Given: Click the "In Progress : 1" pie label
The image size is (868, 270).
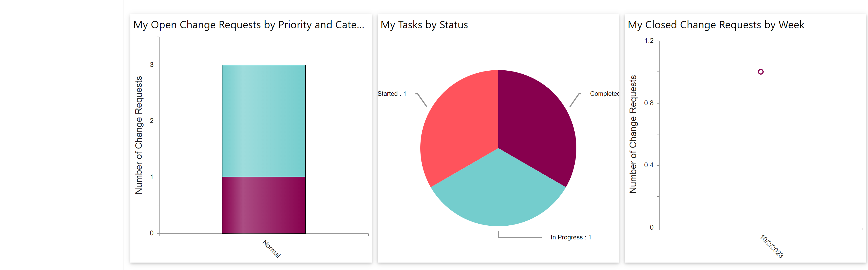Looking at the screenshot, I should coord(570,237).
